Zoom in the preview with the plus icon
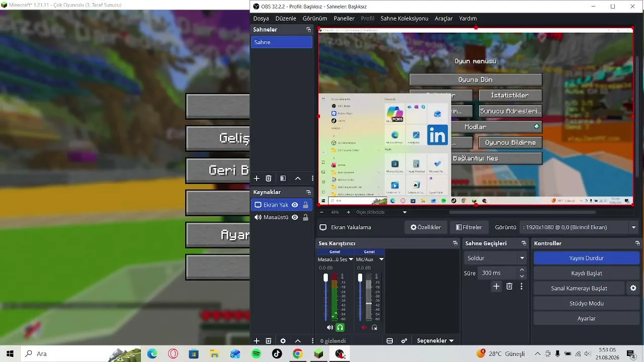Image resolution: width=644 pixels, height=362 pixels. 348,212
